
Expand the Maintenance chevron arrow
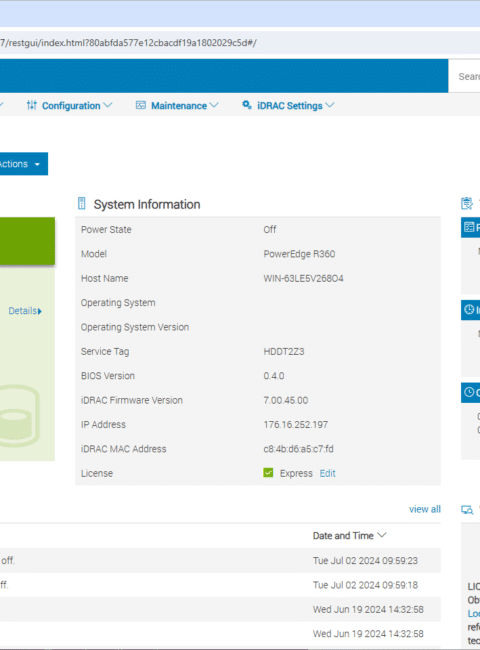pyautogui.click(x=214, y=106)
